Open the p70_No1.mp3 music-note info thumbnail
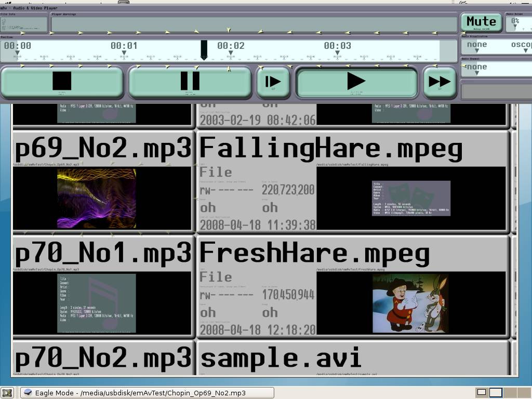This screenshot has height=399, width=532. pos(97,303)
